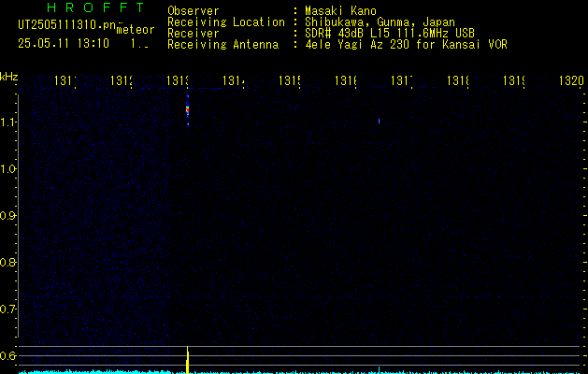This screenshot has height=374, width=588.
Task: Click the small cyan spike near 1317
Action: point(380,370)
